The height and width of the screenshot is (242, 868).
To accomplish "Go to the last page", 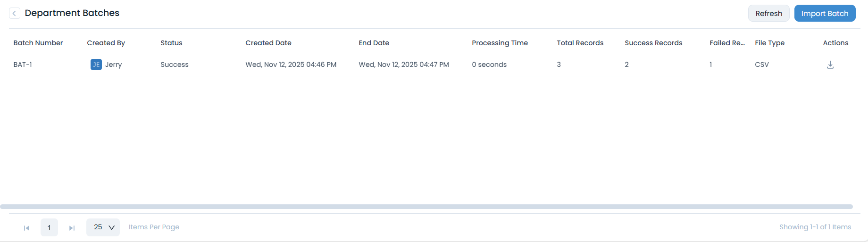I will [72, 228].
